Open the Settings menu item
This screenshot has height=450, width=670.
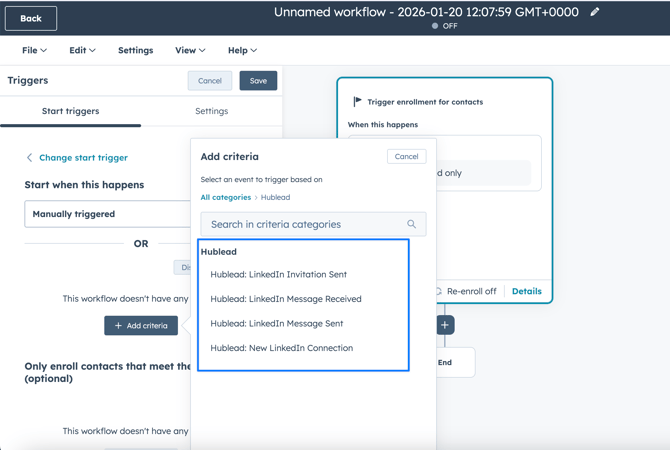135,50
